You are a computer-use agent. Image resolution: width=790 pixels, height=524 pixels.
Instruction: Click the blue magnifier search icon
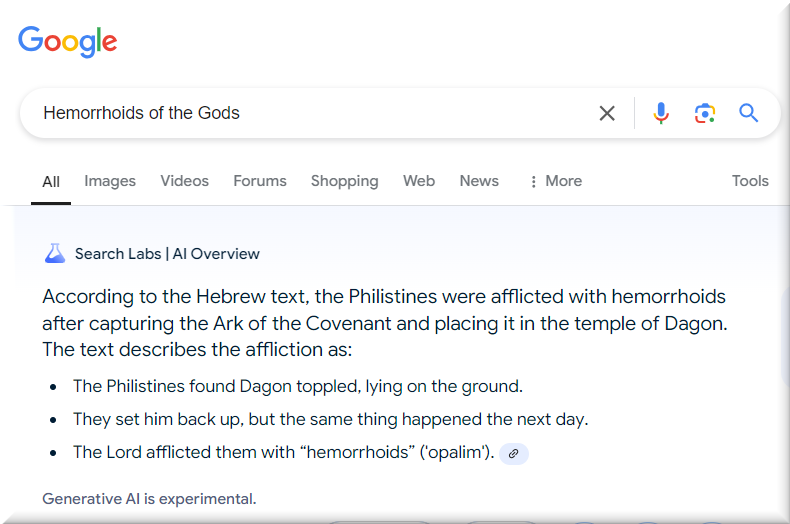[x=749, y=113]
